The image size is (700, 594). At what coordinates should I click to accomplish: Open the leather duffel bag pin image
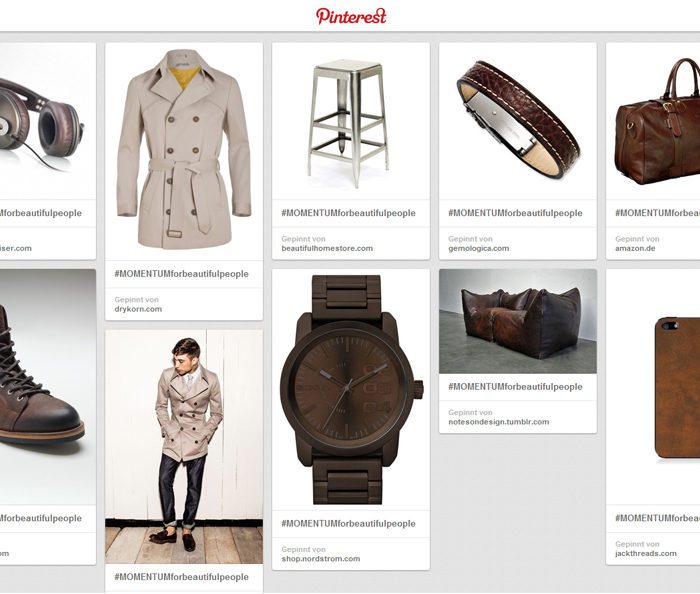[653, 121]
